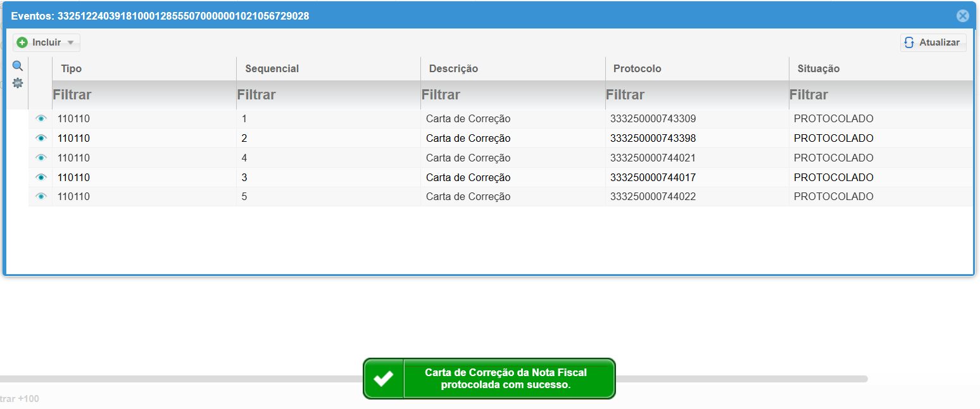Viewport: 980px width, 409px height.
Task: Dismiss the green success notification toast
Action: pos(489,379)
